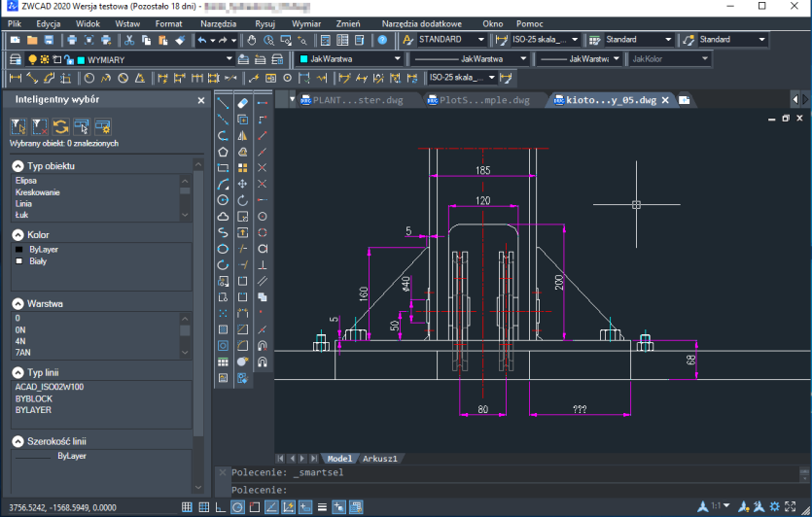The height and width of the screenshot is (517, 812).
Task: Toggle dynamic input in status bar
Action: [305, 507]
